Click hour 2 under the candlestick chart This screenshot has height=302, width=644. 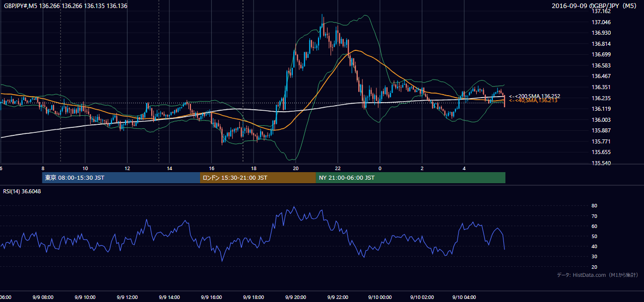click(x=422, y=168)
